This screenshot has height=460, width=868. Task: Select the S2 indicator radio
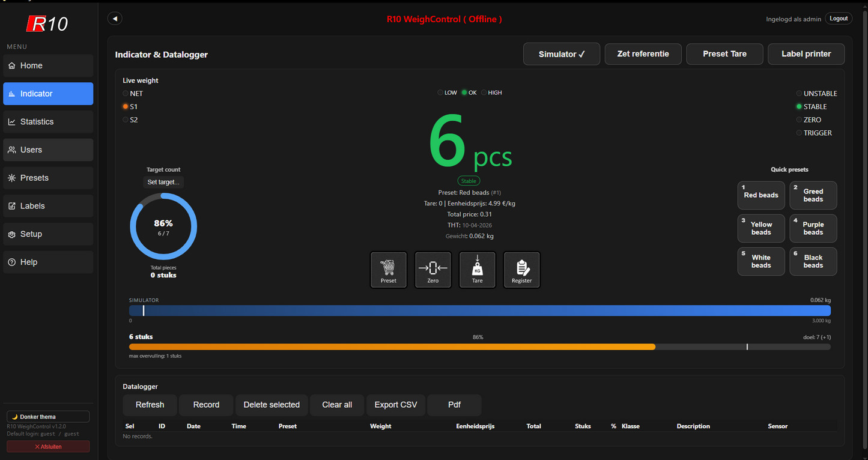point(126,120)
